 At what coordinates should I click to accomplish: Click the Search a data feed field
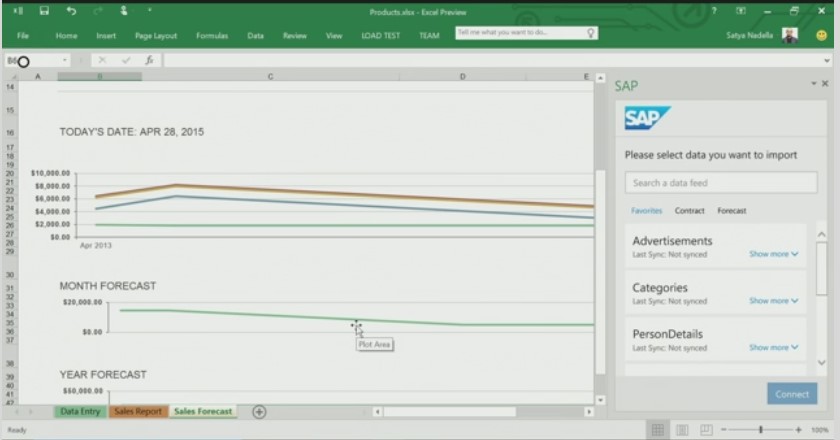click(721, 183)
